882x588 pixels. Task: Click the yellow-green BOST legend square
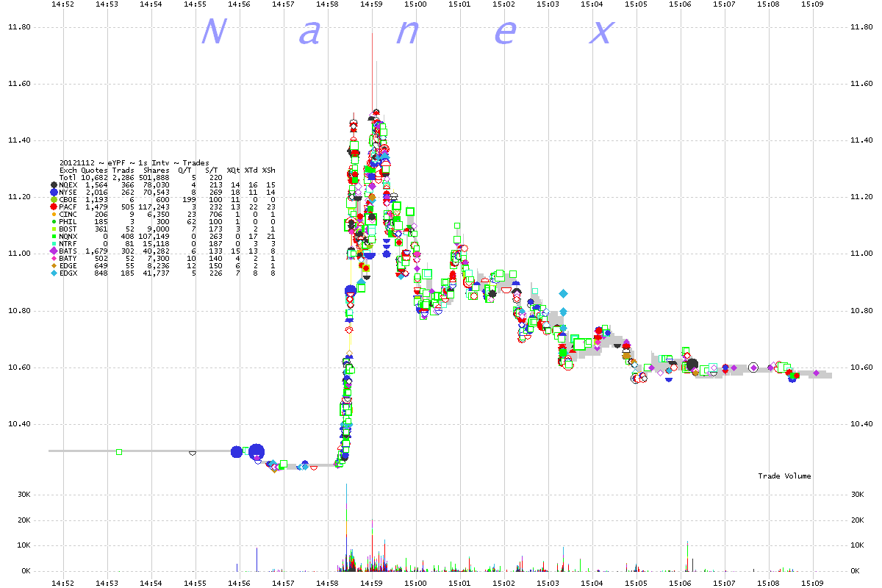(x=54, y=229)
